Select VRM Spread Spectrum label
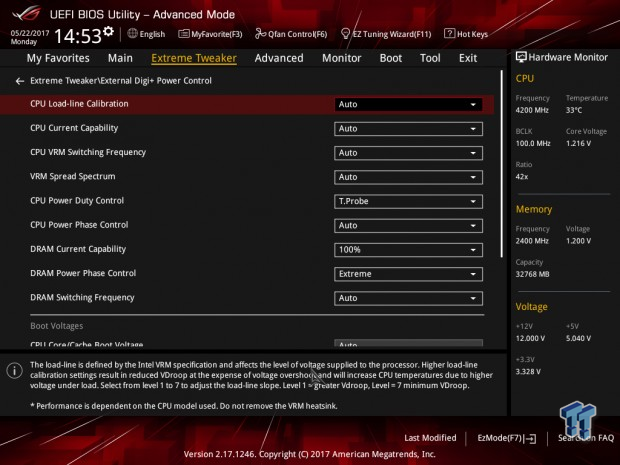The height and width of the screenshot is (465, 620). point(73,176)
